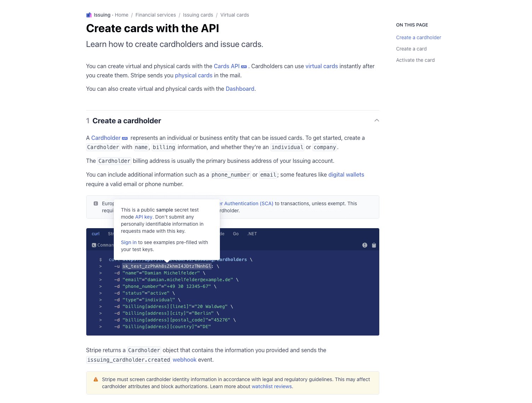The width and height of the screenshot is (532, 403).
Task: Click the API key link in tooltip
Action: point(144,217)
